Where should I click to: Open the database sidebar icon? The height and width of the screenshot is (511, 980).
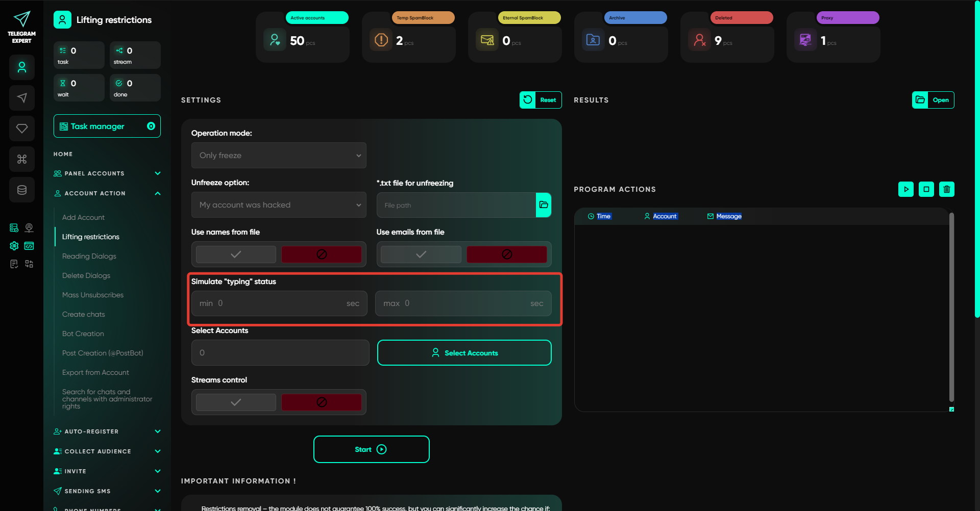22,190
